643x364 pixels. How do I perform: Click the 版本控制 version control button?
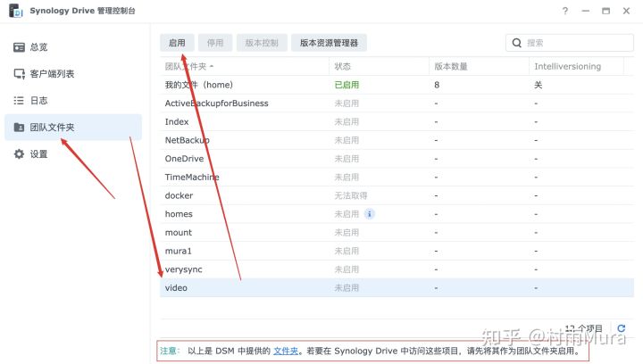point(262,43)
